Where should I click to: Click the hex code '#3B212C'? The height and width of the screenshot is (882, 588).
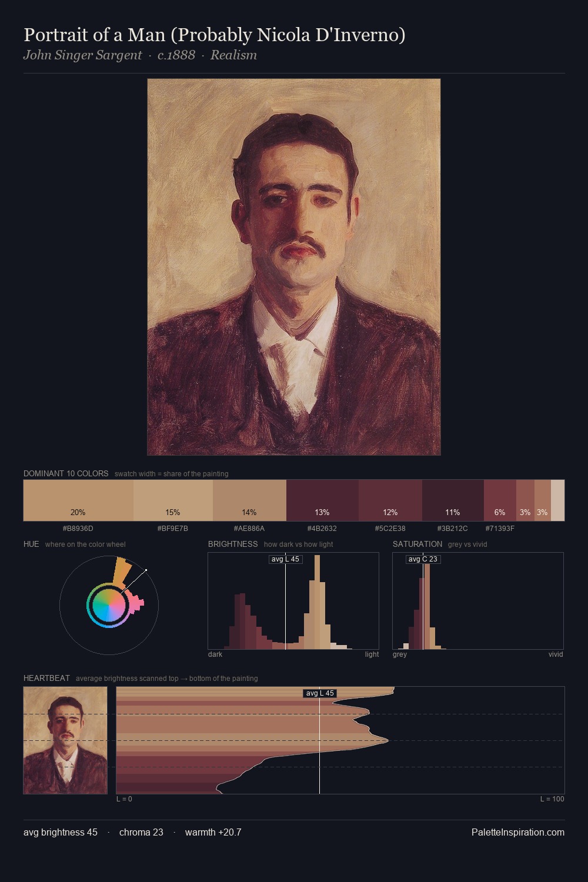click(x=453, y=529)
